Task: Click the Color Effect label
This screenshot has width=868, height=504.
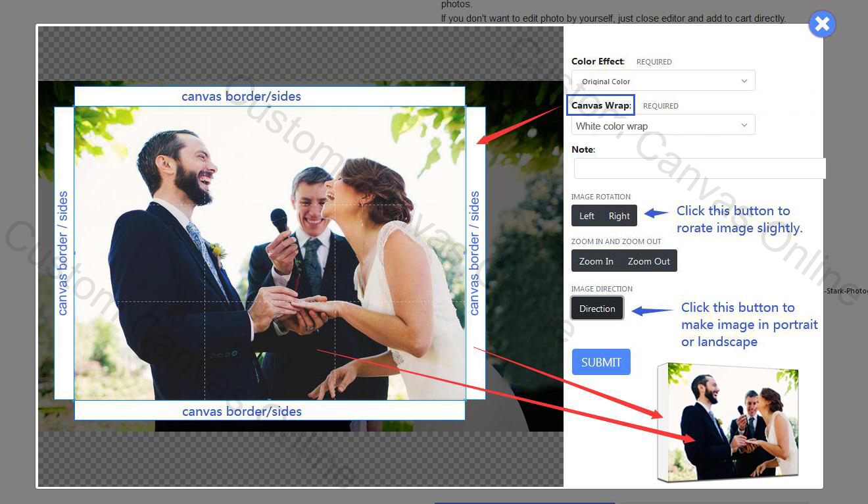Action: point(598,61)
